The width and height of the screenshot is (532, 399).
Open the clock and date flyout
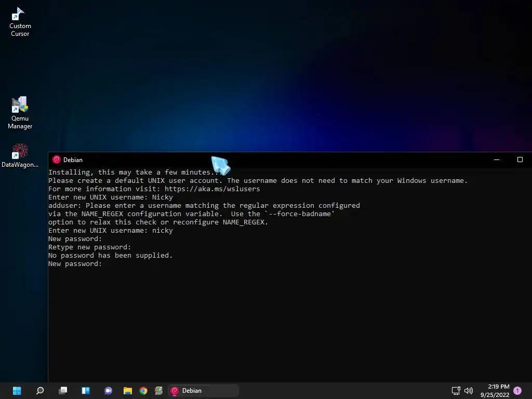[x=495, y=391]
